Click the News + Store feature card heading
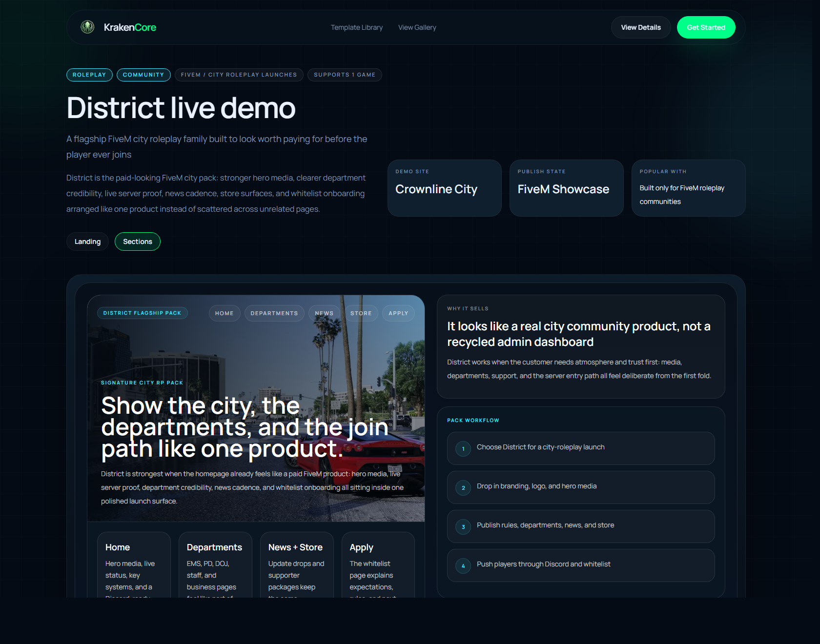This screenshot has width=820, height=644. (x=295, y=547)
